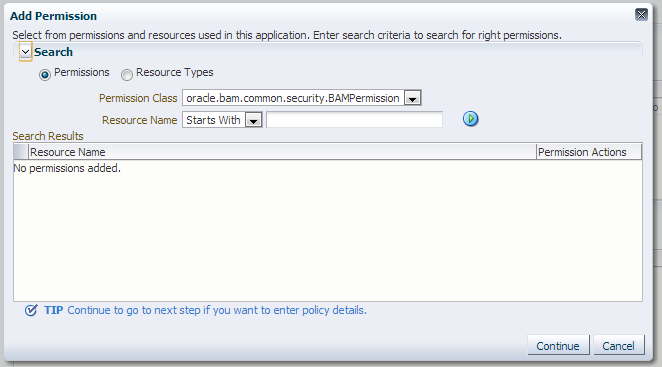The width and height of the screenshot is (662, 367).
Task: Click the Resource Name column header
Action: click(x=282, y=152)
